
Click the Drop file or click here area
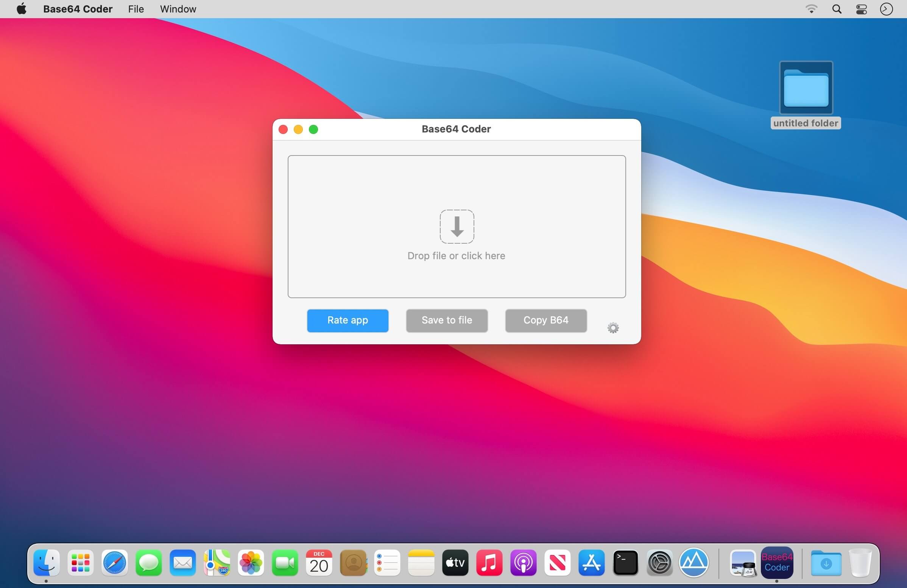457,227
